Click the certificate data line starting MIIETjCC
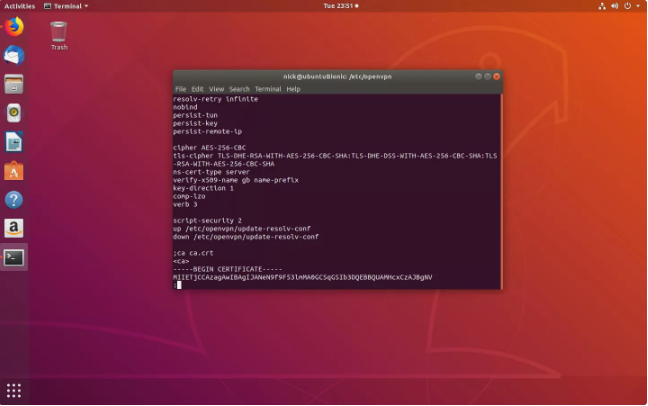Image resolution: width=648 pixels, height=406 pixels. [303, 277]
